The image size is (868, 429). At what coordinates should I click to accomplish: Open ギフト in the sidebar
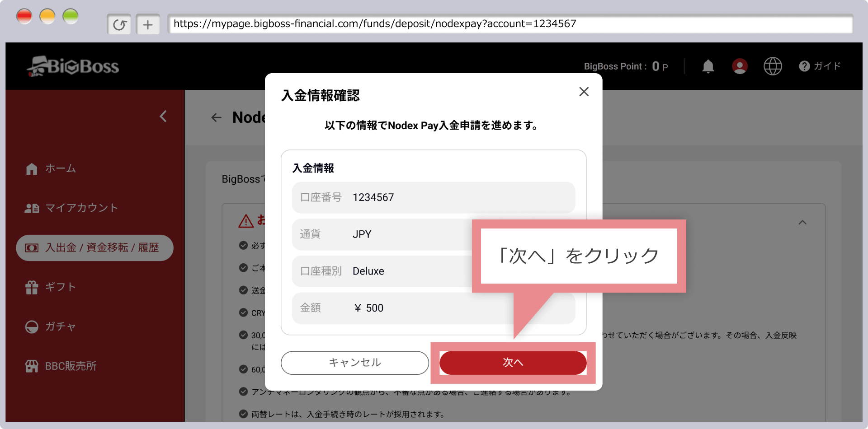tap(61, 287)
